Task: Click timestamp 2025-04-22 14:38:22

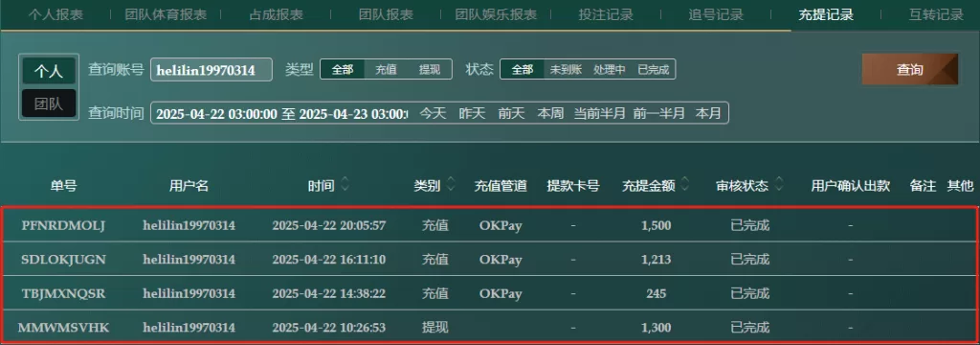Action: coord(329,293)
